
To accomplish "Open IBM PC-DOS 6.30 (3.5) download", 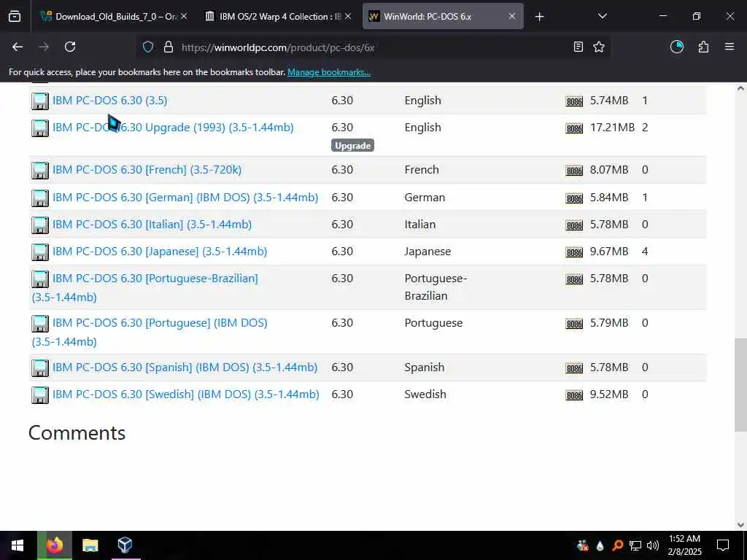I will point(109,101).
